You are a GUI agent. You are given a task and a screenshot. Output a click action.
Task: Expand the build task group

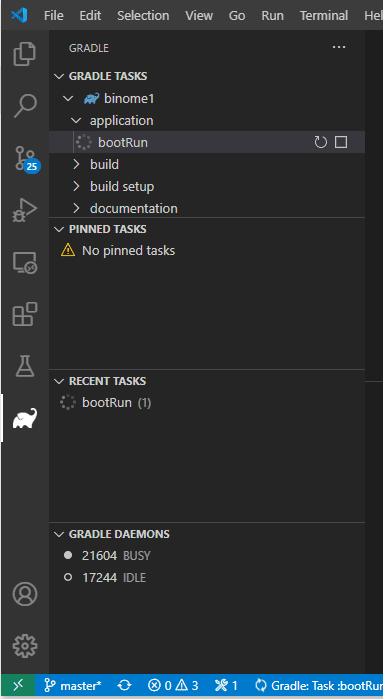click(x=76, y=164)
